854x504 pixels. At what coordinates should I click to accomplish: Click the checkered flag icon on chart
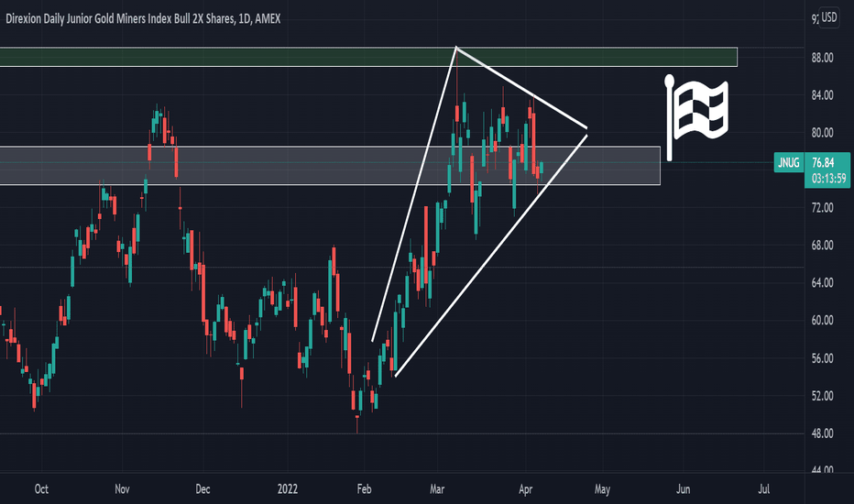pyautogui.click(x=697, y=119)
